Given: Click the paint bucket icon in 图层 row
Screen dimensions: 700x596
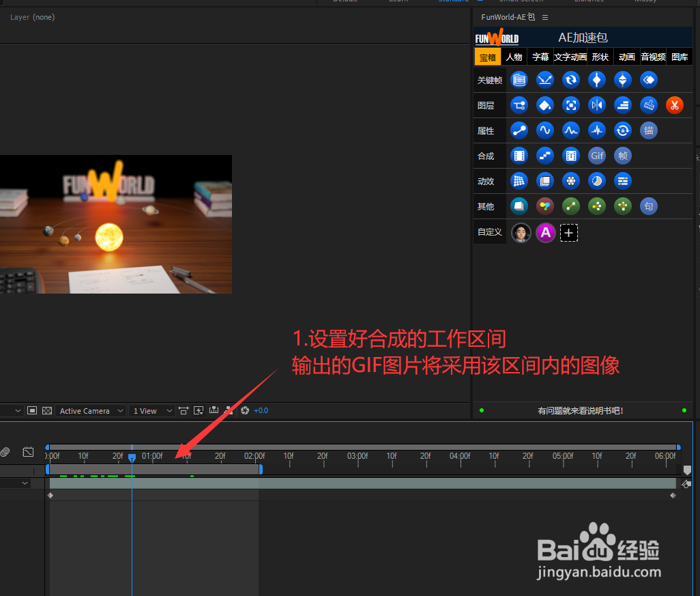Looking at the screenshot, I should coord(544,105).
